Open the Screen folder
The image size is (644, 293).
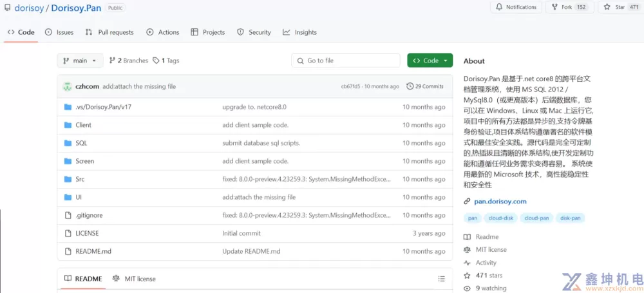[84, 161]
